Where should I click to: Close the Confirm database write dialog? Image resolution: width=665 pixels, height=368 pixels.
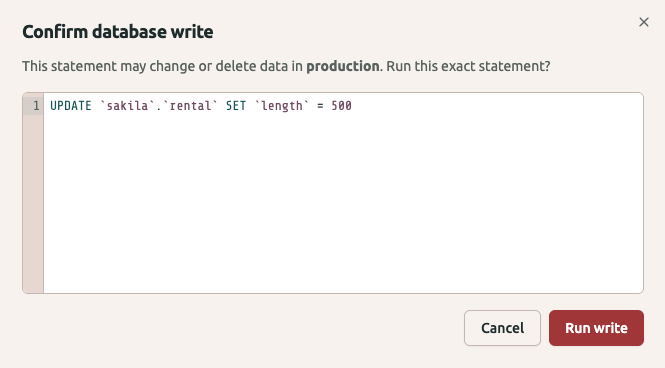coord(643,22)
